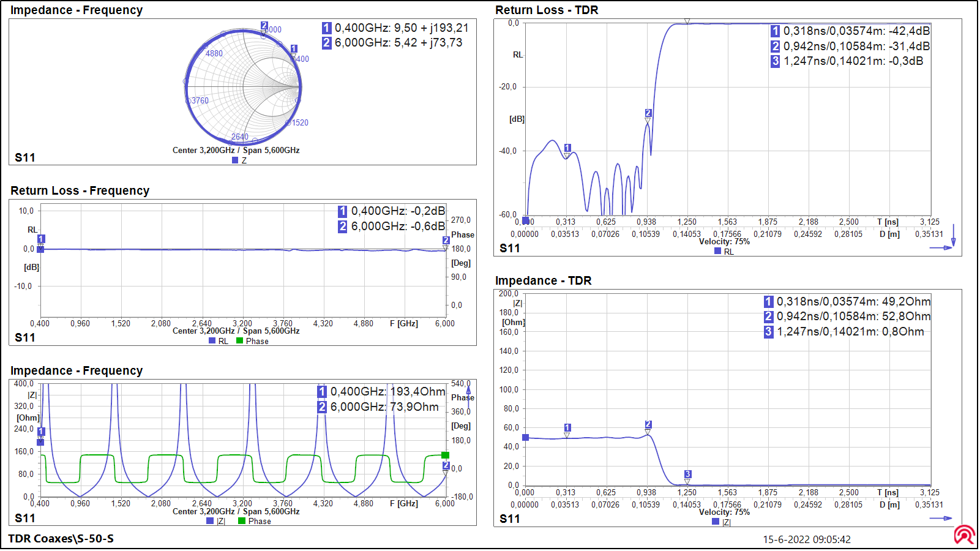Click green Phase legend swatch under bottom-left Impedance plot
Viewport: 980px width, 551px height.
(242, 521)
